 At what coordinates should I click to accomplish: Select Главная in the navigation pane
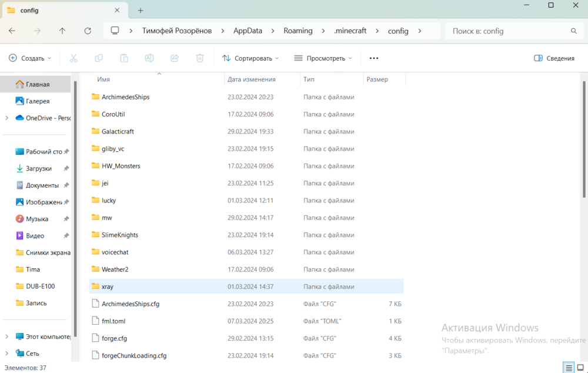coord(36,84)
